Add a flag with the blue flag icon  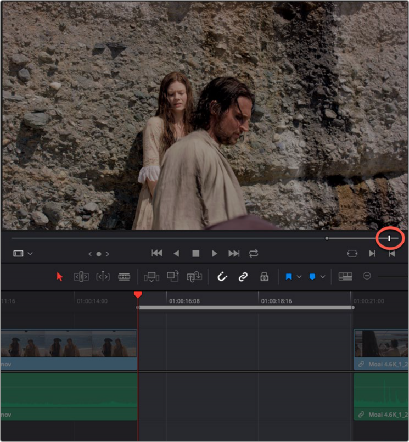289,277
